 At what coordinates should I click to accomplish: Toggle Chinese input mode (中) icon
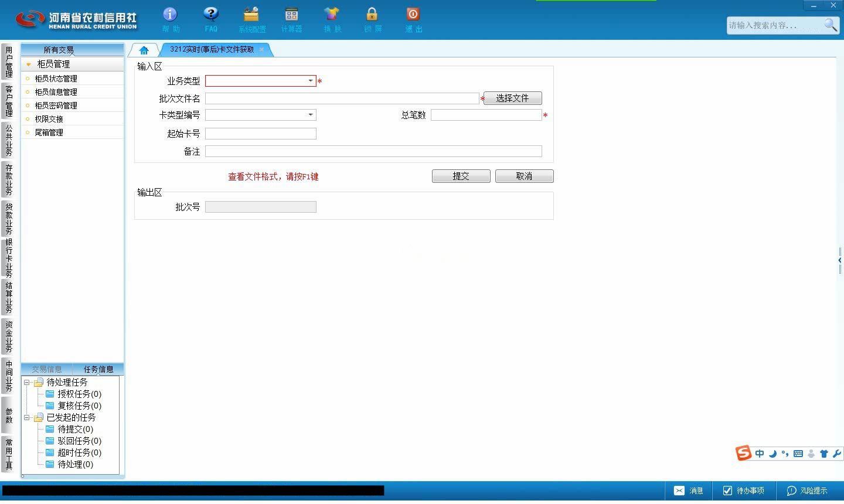(x=760, y=454)
